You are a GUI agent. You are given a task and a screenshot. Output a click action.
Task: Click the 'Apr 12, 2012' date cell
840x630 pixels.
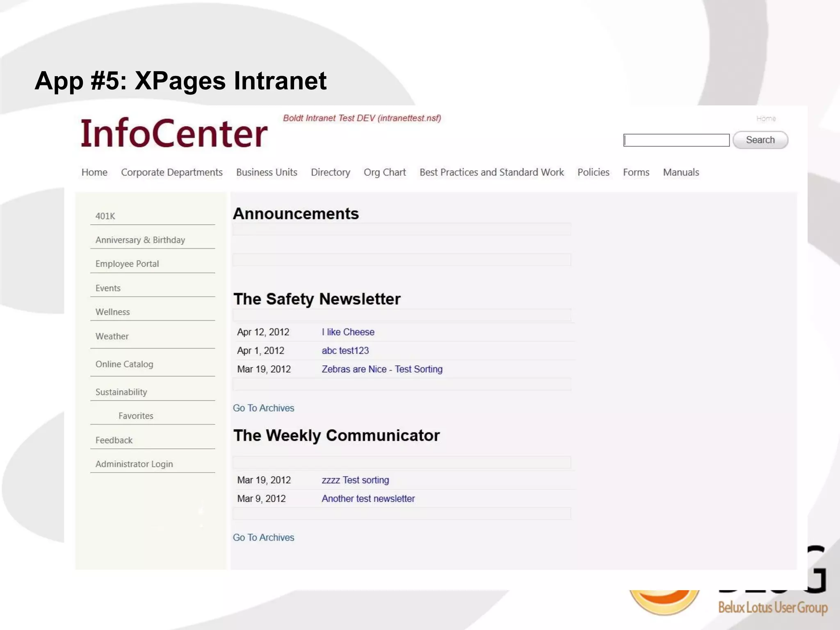tap(263, 332)
